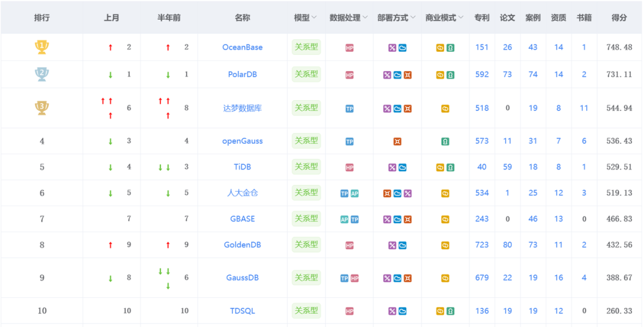This screenshot has width=644, height=327.
Task: Click the 关系型 tag for GaussDB
Action: 306,277
